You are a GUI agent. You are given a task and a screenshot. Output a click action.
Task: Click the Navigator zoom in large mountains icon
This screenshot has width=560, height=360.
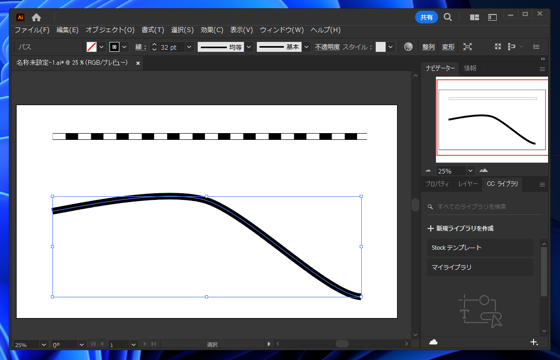point(484,171)
